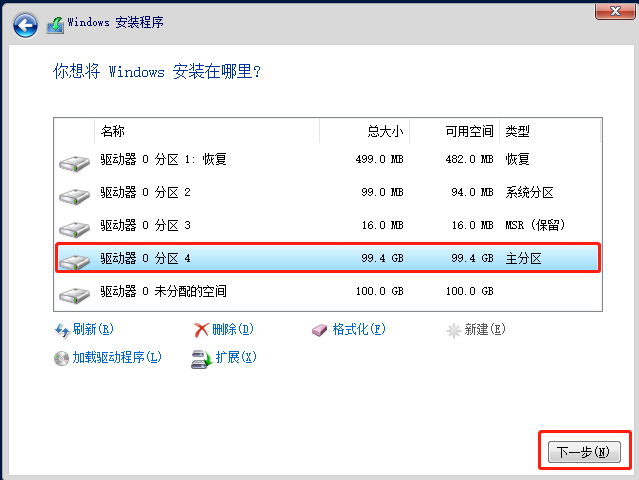Screen dimensions: 639x480
Task: Click the red delete X icon
Action: (201, 330)
